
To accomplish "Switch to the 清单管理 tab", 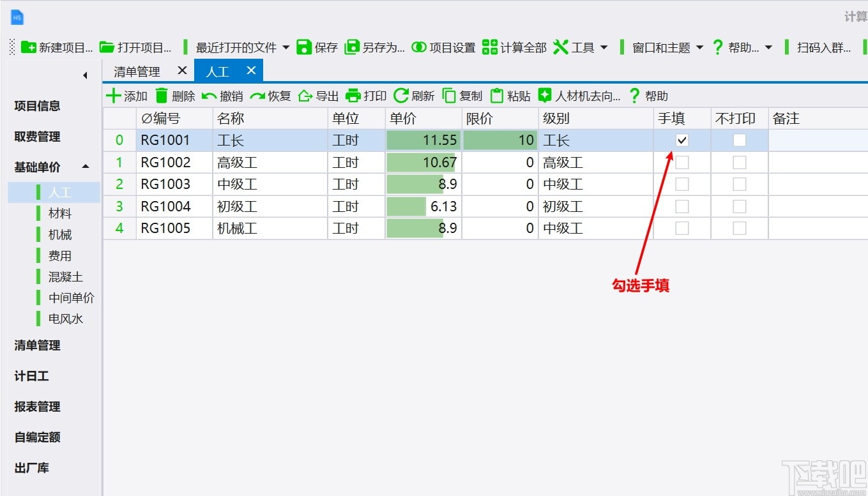I will pos(136,70).
